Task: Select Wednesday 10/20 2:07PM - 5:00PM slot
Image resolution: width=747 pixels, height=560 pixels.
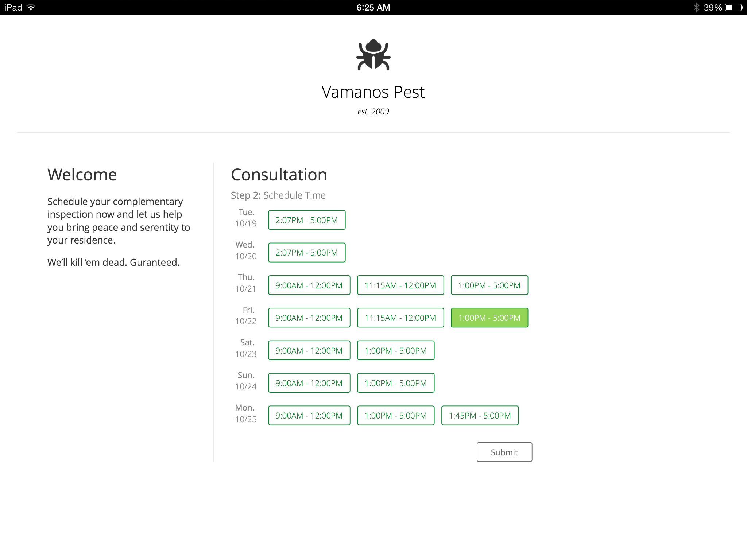Action: coord(306,252)
